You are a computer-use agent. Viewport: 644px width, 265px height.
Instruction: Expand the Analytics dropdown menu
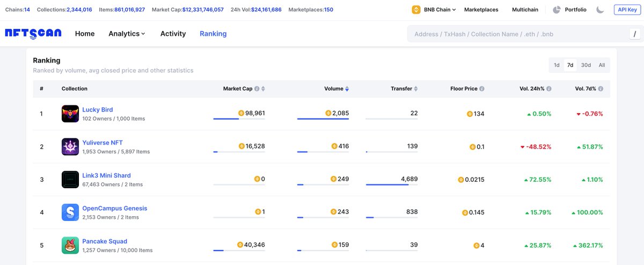point(127,33)
